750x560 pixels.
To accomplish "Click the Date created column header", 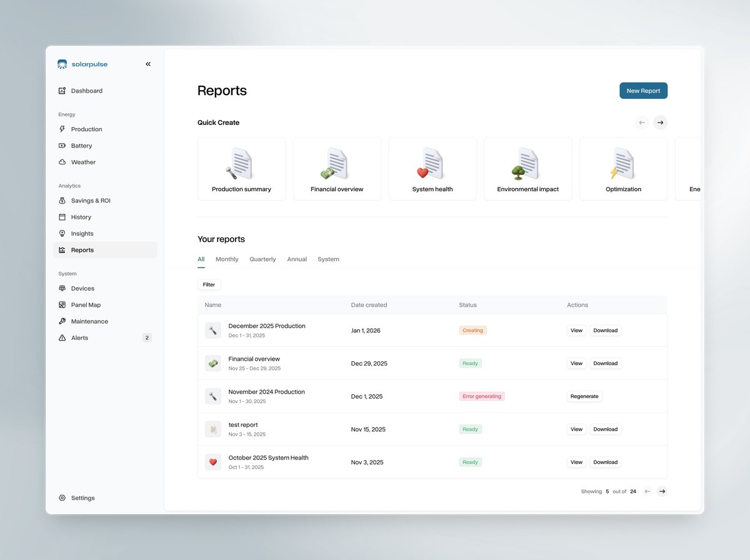I will point(369,305).
